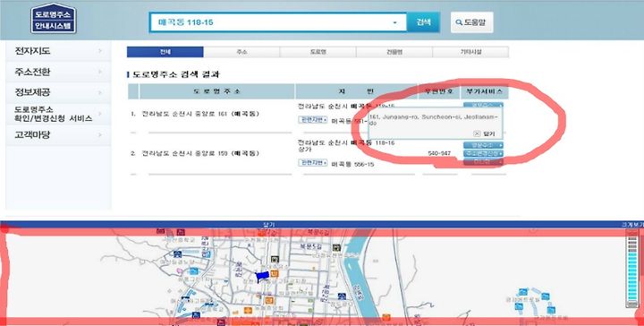Click the lower-left blue icon in the east cluster
644x326 pixels.
[519, 306]
